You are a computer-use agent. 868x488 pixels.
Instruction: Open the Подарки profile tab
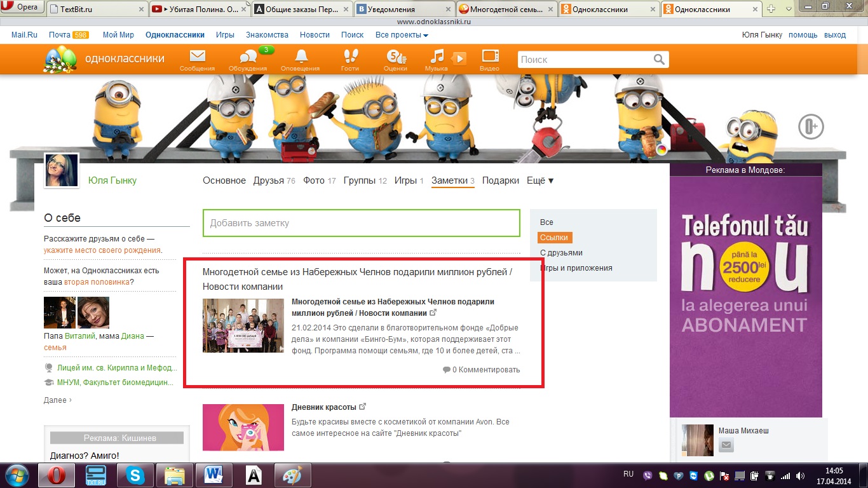501,180
